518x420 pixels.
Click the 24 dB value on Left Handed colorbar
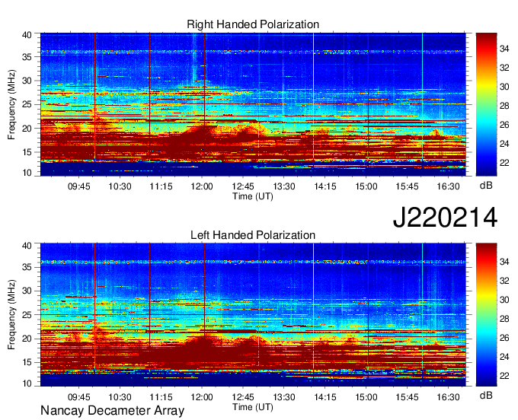pyautogui.click(x=504, y=357)
